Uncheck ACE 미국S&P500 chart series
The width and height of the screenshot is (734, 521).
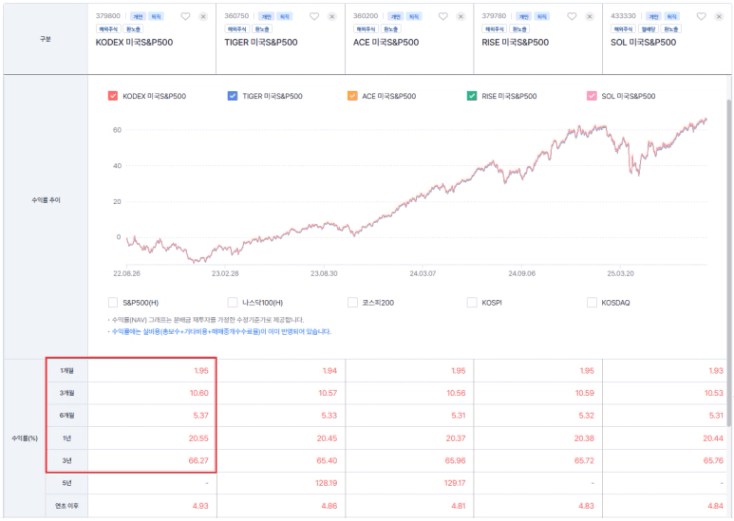click(352, 96)
